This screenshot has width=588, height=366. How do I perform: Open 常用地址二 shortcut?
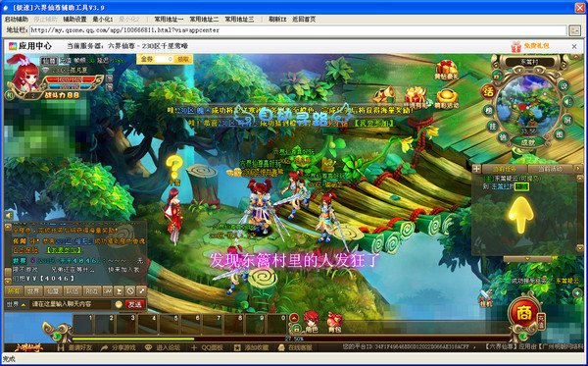[204, 20]
